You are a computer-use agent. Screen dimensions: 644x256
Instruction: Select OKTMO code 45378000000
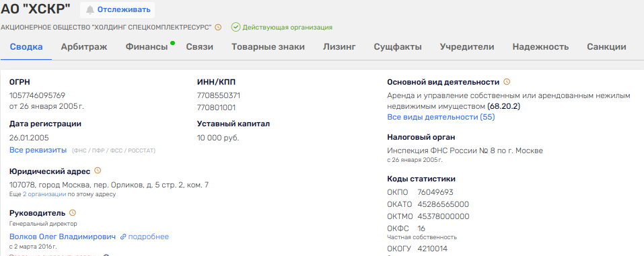click(x=443, y=216)
